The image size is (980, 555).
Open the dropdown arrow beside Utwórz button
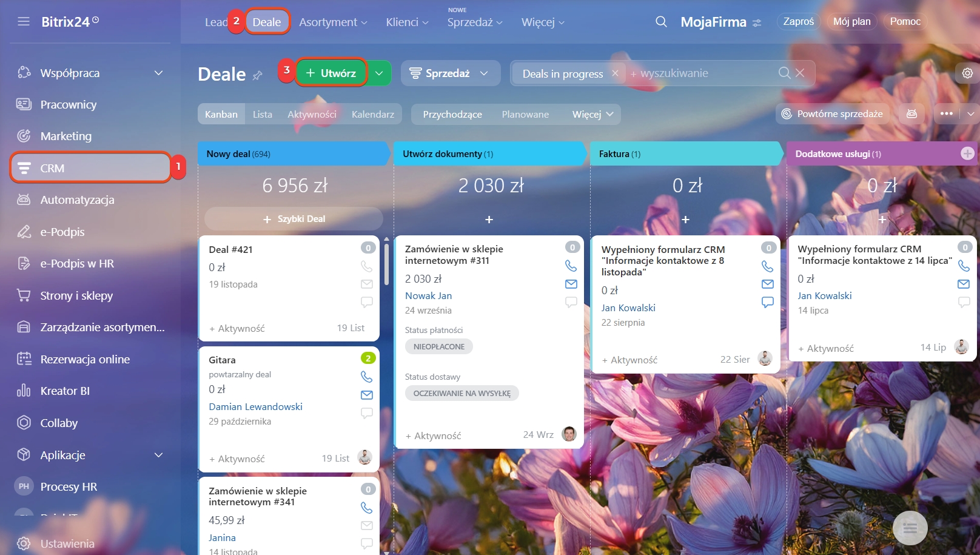coord(379,73)
